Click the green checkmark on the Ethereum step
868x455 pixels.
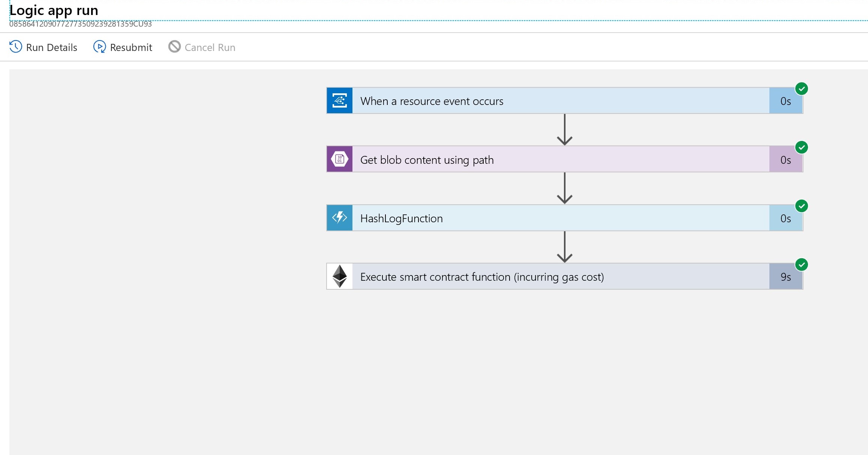tap(801, 265)
